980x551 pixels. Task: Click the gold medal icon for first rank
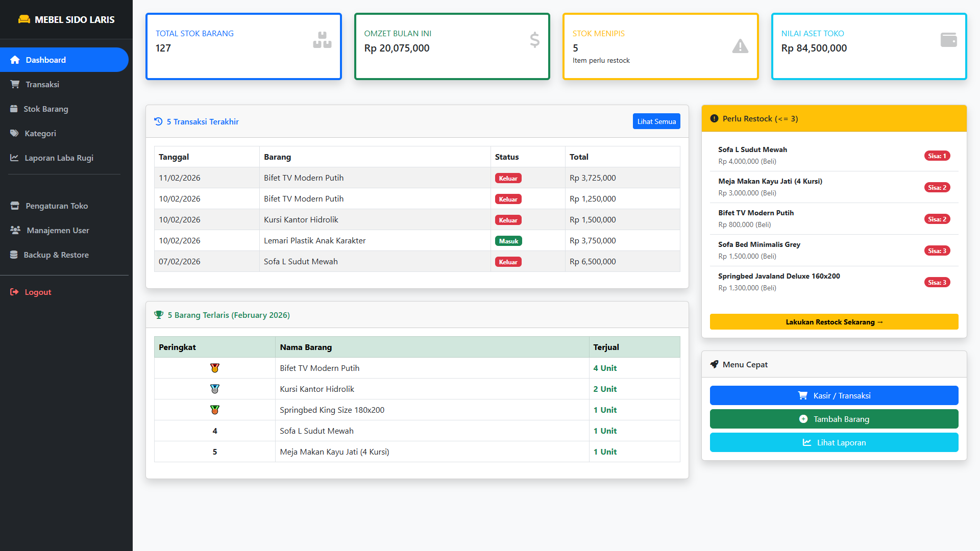[215, 368]
